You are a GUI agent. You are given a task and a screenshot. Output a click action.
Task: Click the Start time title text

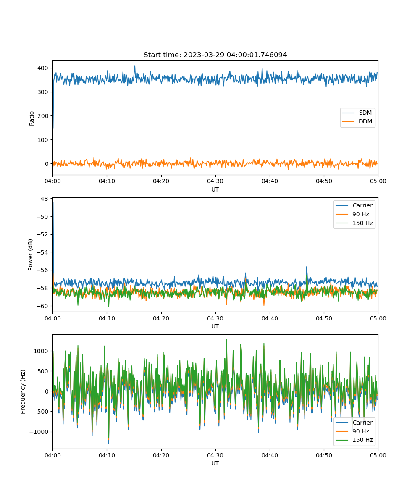tap(215, 55)
